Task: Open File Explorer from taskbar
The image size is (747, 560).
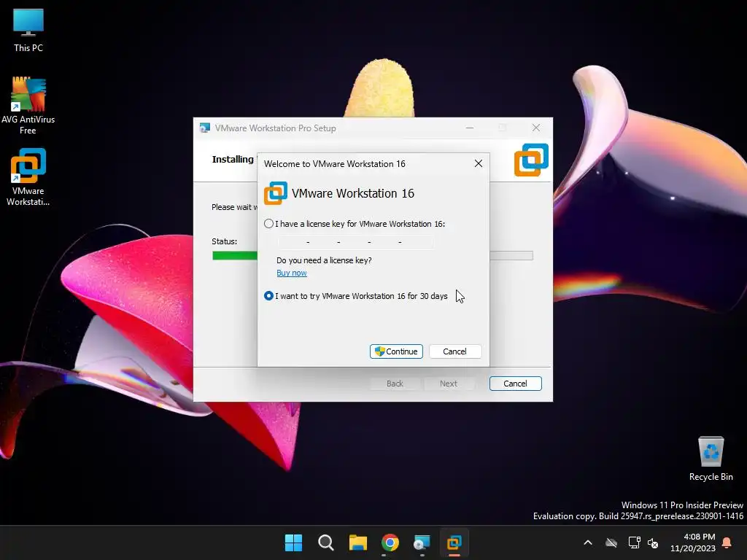Action: 357,542
